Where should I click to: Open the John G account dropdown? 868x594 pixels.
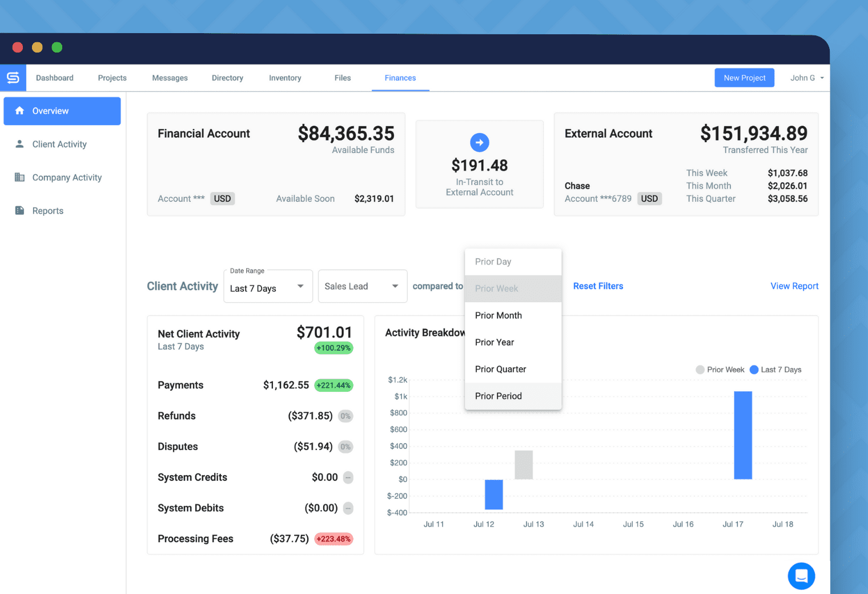806,78
